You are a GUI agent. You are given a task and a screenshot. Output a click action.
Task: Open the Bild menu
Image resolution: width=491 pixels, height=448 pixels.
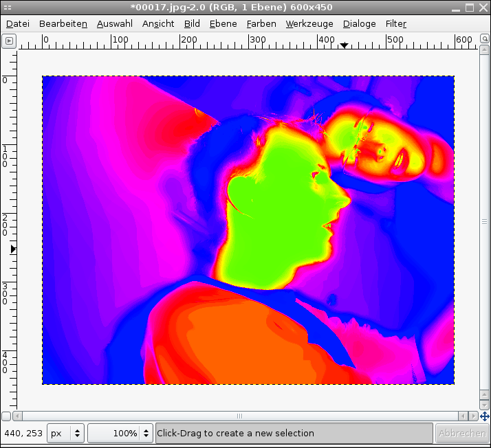point(192,24)
